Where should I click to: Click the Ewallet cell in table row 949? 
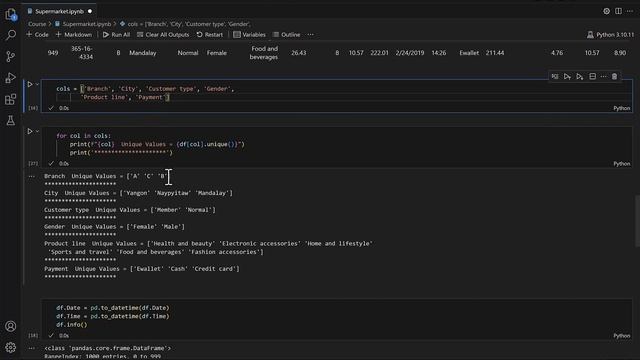coord(469,53)
